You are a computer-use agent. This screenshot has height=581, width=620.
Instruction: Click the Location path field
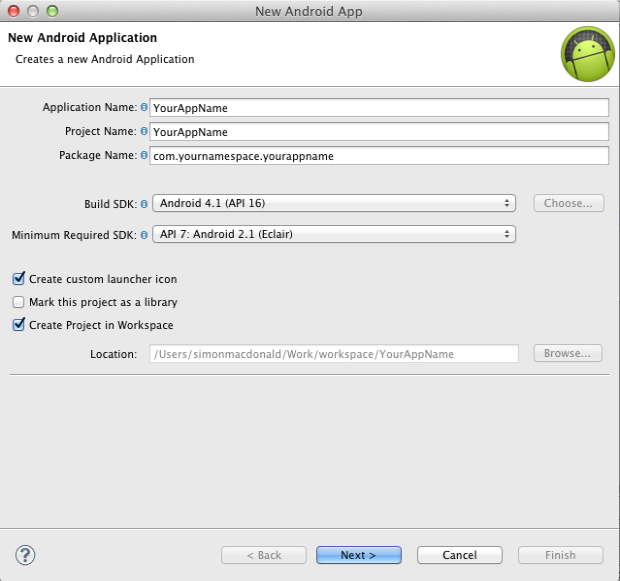coord(334,354)
